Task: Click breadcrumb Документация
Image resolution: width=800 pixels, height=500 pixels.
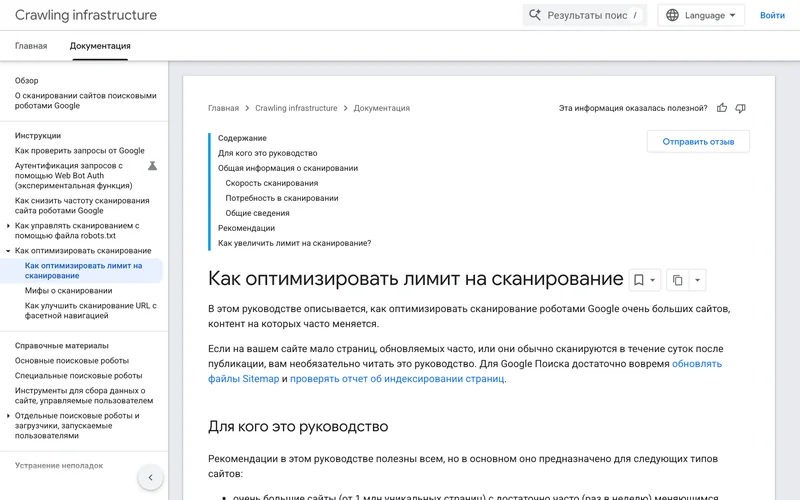Action: coord(382,108)
